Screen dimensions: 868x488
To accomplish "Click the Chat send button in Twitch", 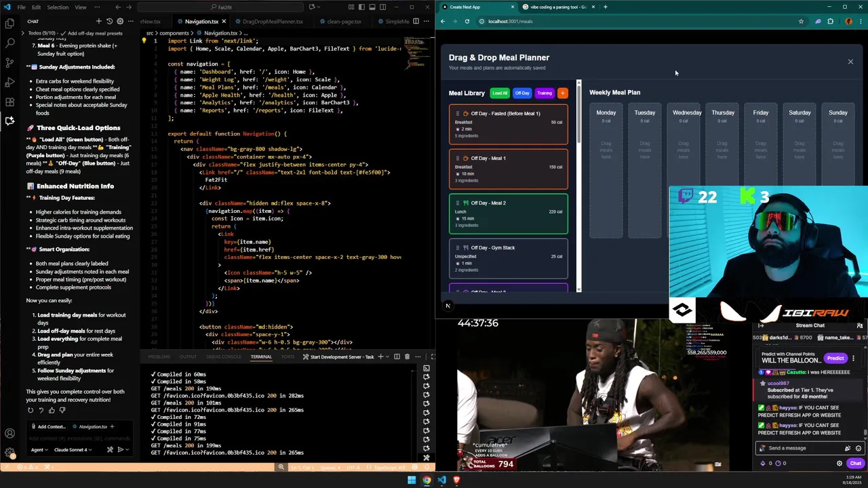I will [855, 463].
